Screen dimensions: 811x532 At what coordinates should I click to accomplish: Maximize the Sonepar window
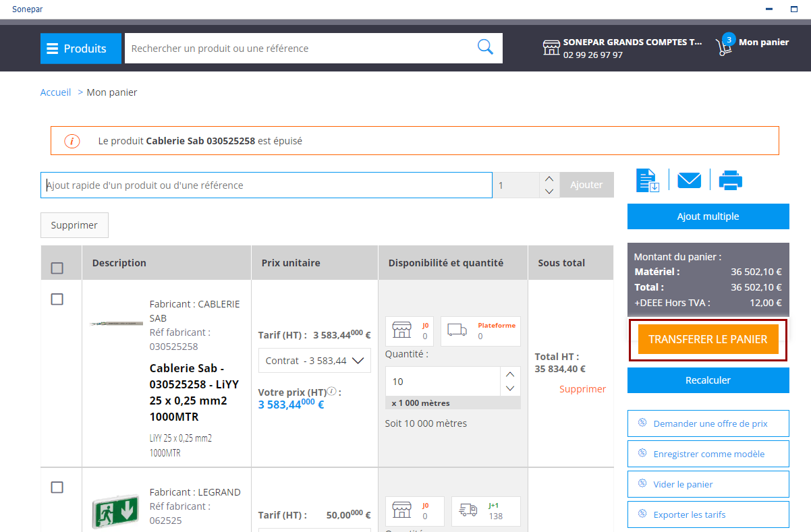[794, 9]
